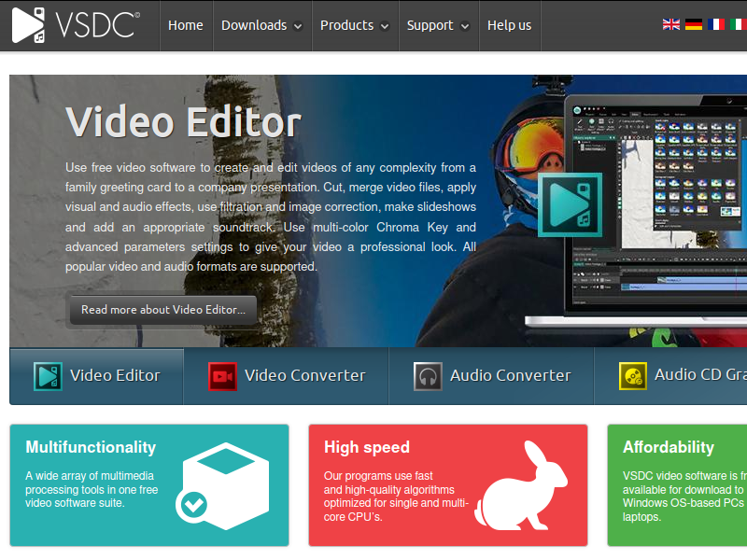Expand the Downloads dropdown menu

coord(261,25)
